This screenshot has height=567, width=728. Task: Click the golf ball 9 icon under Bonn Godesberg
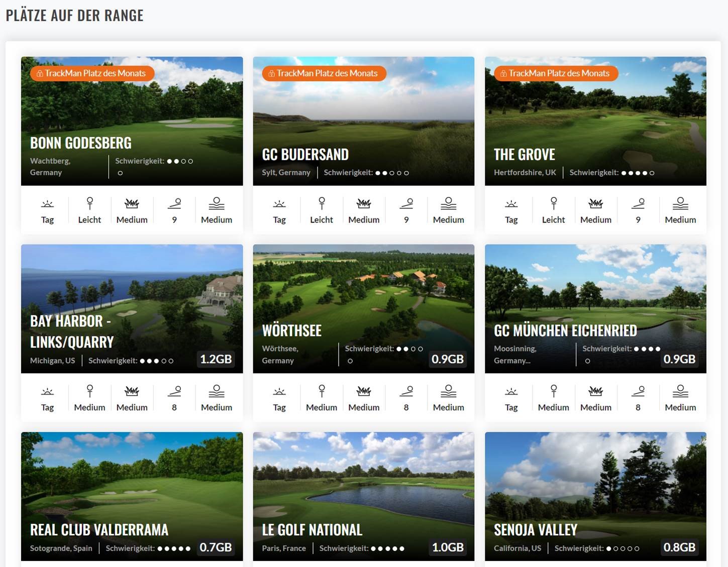[174, 203]
